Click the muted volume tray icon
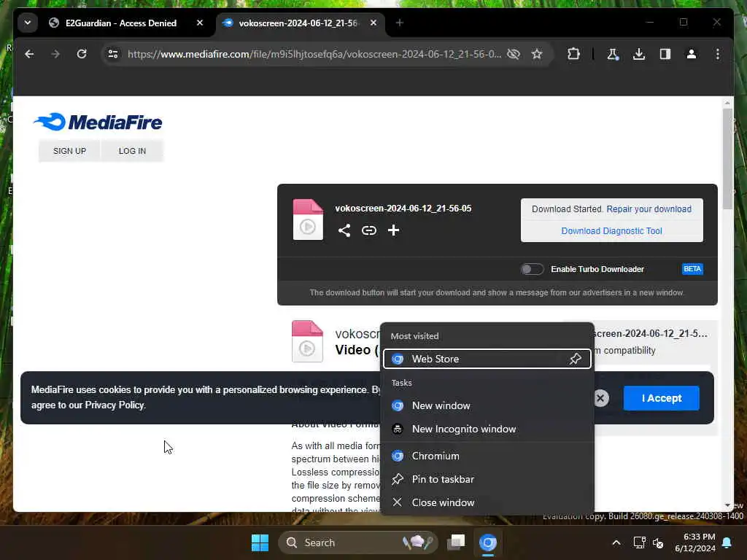 tap(658, 542)
